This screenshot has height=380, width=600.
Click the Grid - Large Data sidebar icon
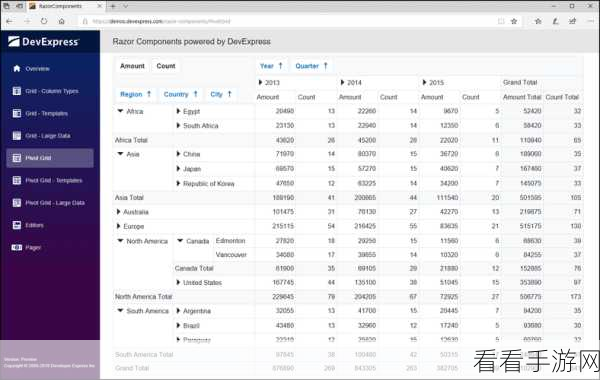16,135
